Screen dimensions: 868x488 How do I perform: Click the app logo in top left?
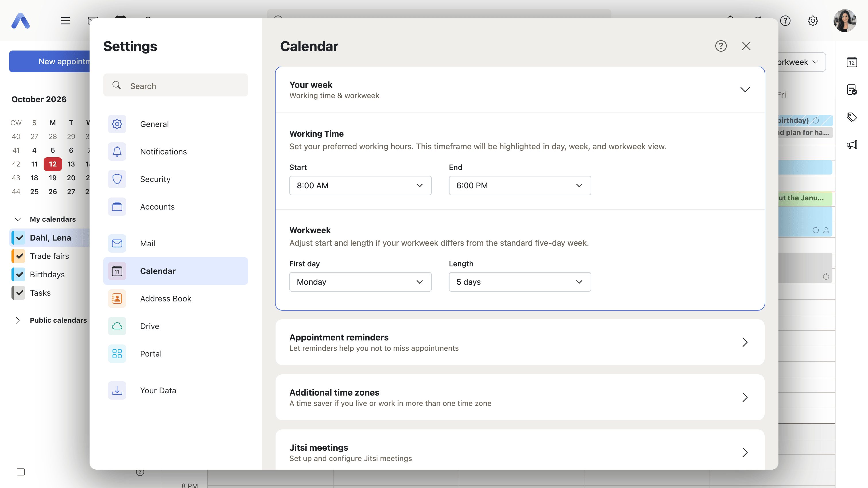click(x=21, y=21)
